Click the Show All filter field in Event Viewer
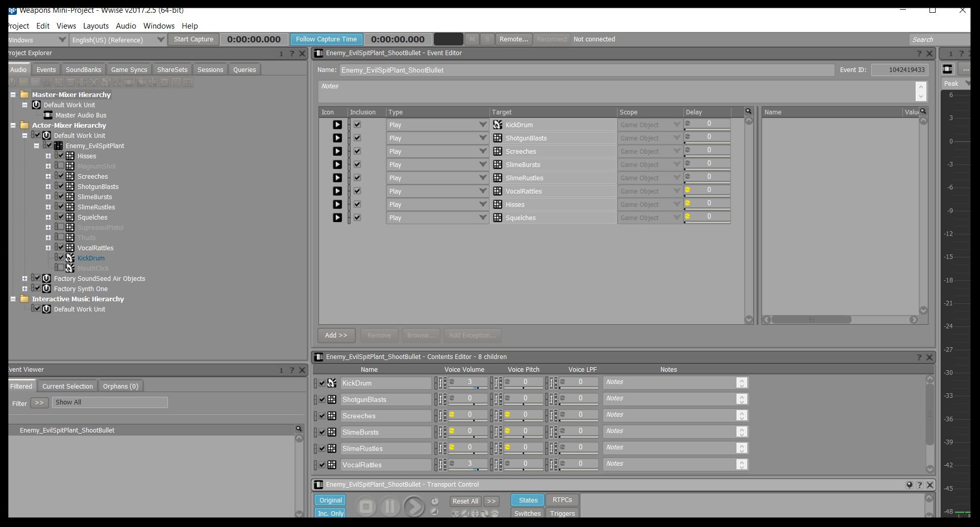 (x=110, y=402)
